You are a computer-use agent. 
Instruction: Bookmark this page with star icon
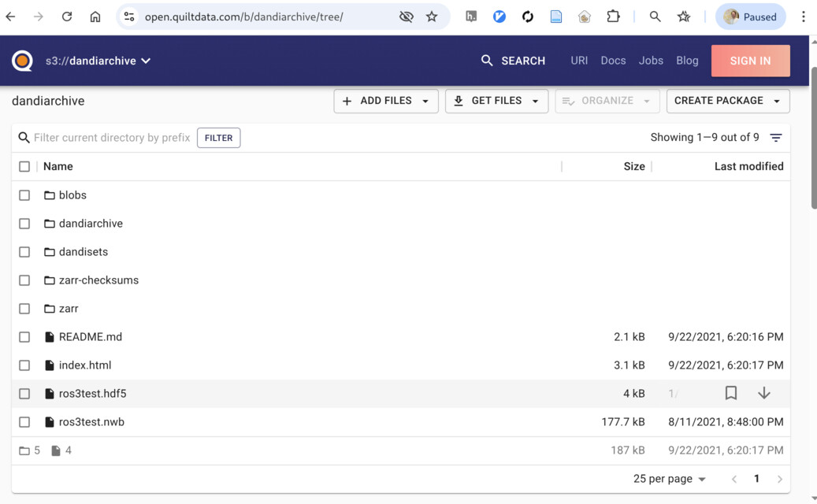point(432,17)
